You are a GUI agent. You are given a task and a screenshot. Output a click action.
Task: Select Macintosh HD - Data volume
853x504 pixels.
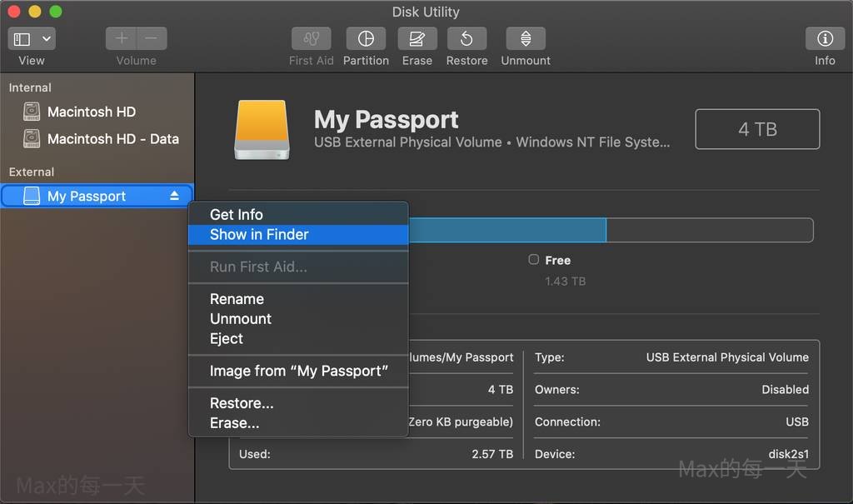pos(112,139)
